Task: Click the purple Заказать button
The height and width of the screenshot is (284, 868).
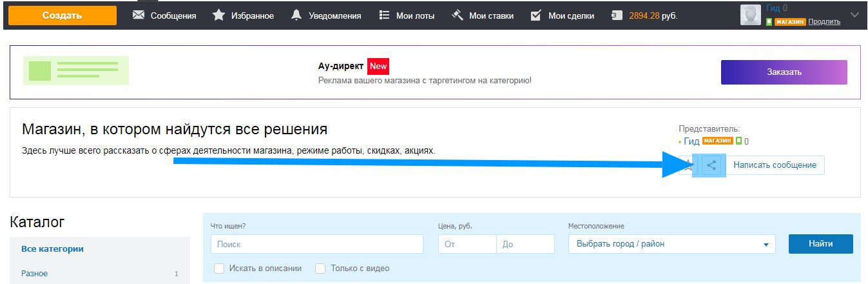Action: [x=784, y=72]
